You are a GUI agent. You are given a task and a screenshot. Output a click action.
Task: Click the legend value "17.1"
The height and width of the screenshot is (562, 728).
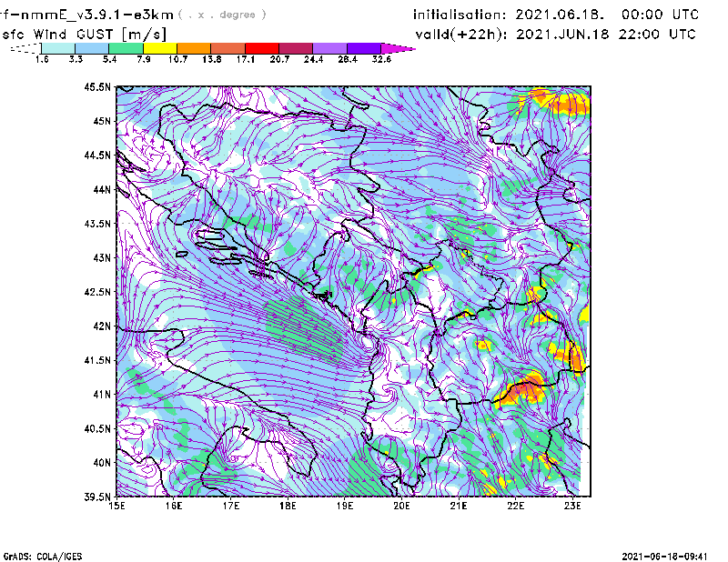click(246, 59)
